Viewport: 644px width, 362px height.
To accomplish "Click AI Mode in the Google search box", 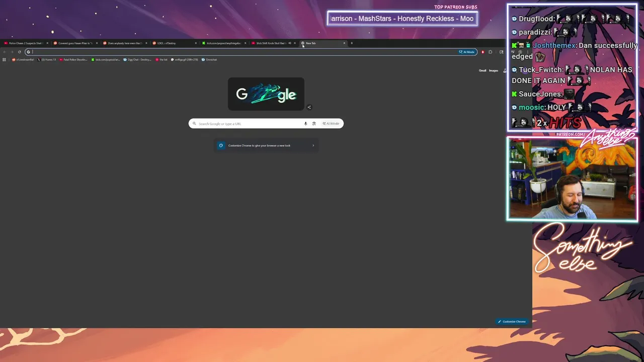I will click(331, 124).
